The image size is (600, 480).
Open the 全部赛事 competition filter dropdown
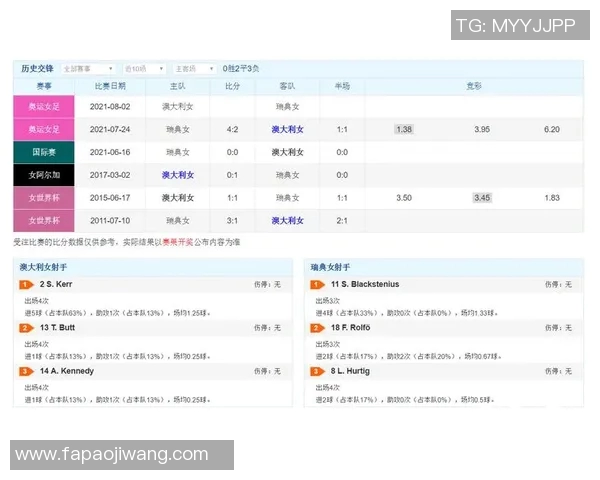point(88,69)
